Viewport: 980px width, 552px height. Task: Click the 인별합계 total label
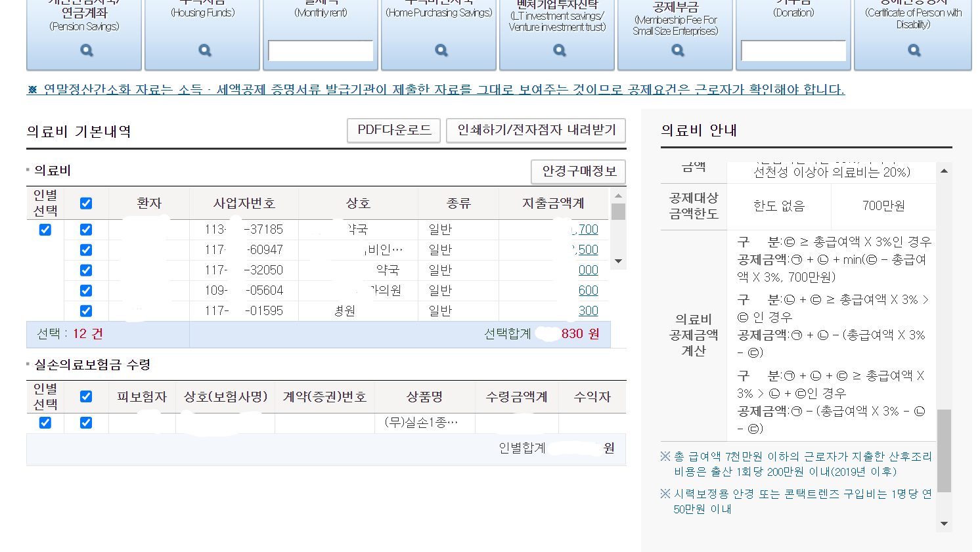522,448
